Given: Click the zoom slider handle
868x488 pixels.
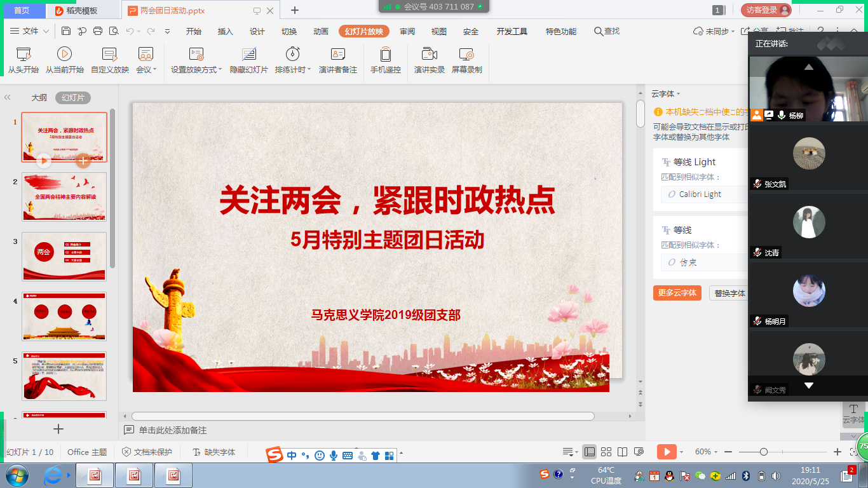Looking at the screenshot, I should (764, 452).
